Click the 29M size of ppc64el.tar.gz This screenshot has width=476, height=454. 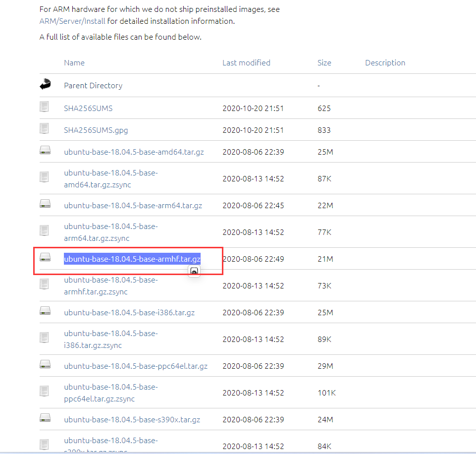pos(325,366)
